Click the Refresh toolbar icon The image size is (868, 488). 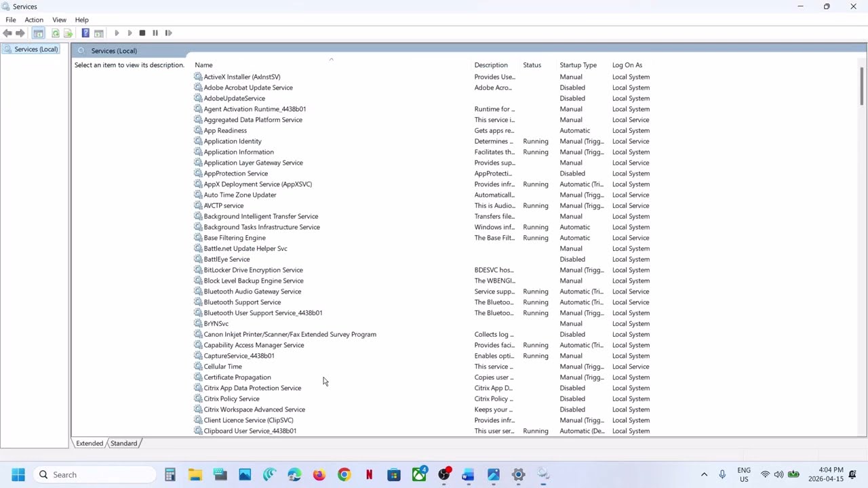click(56, 33)
